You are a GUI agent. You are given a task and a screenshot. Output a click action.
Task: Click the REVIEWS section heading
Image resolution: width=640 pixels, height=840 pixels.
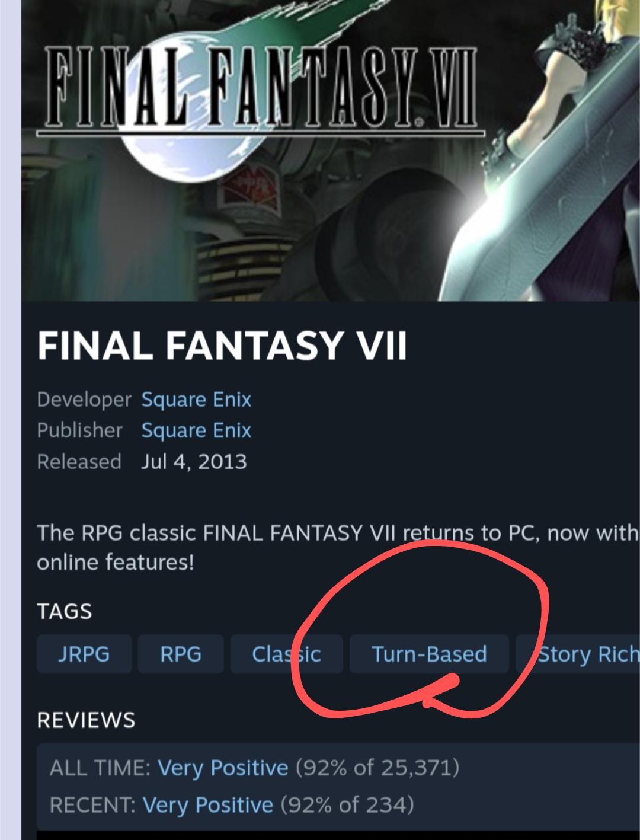click(x=87, y=720)
